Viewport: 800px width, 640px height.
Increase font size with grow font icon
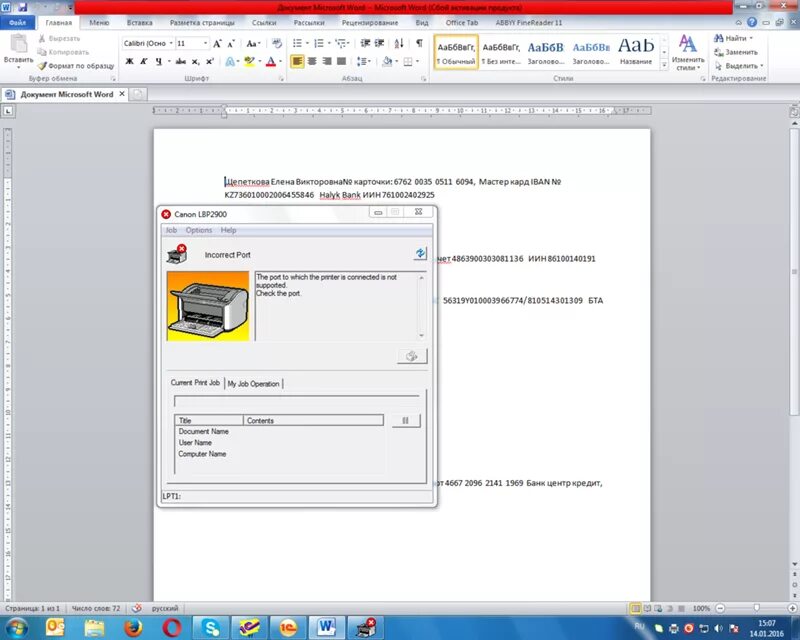click(x=217, y=43)
